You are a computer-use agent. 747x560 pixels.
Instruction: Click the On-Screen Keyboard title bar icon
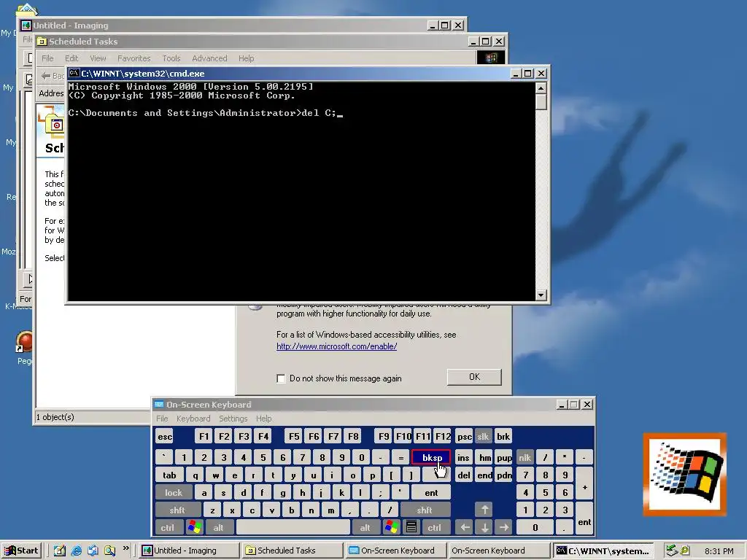point(159,404)
